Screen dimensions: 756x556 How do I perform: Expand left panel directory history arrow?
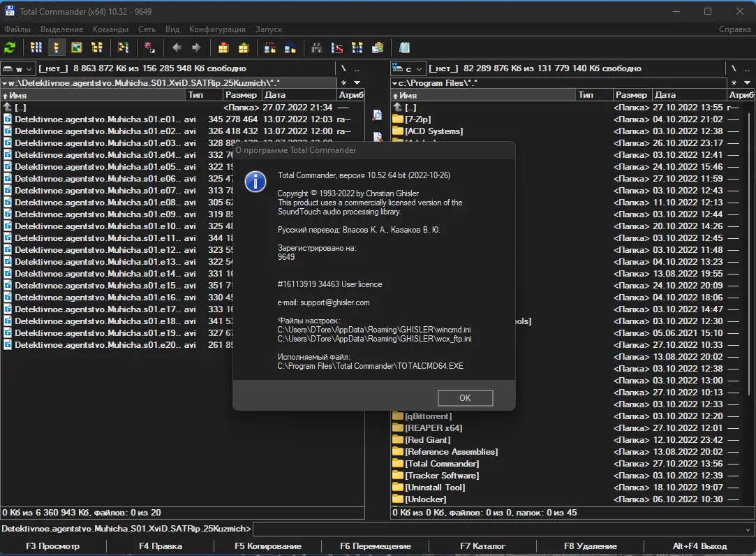[357, 82]
